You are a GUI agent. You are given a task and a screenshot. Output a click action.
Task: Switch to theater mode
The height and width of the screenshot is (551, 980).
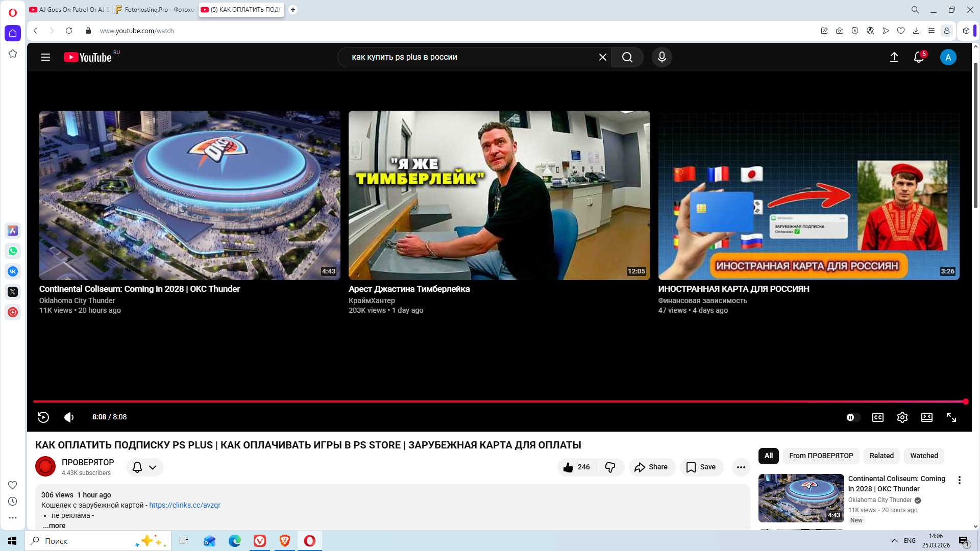(x=927, y=417)
